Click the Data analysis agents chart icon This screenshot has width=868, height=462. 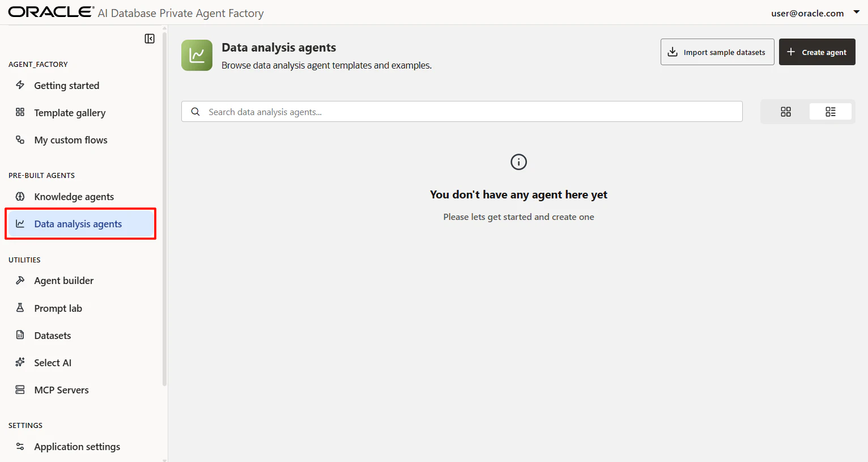pos(20,223)
